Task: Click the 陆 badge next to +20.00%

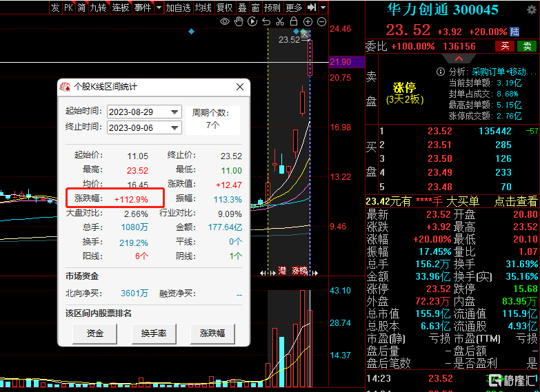Action: click(514, 32)
